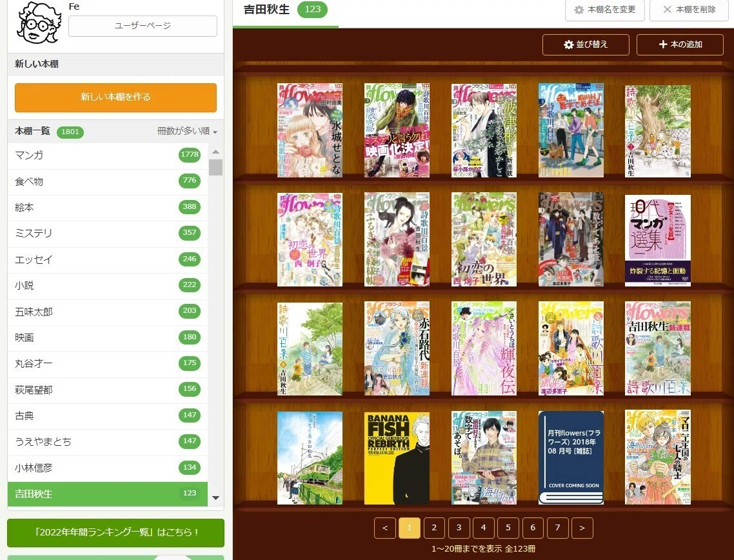Go to pagination page 7

[557, 528]
